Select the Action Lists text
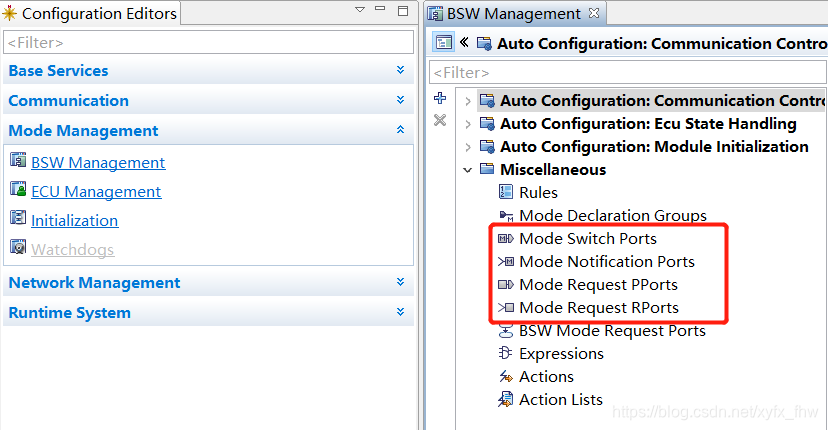This screenshot has width=828, height=430. click(561, 399)
